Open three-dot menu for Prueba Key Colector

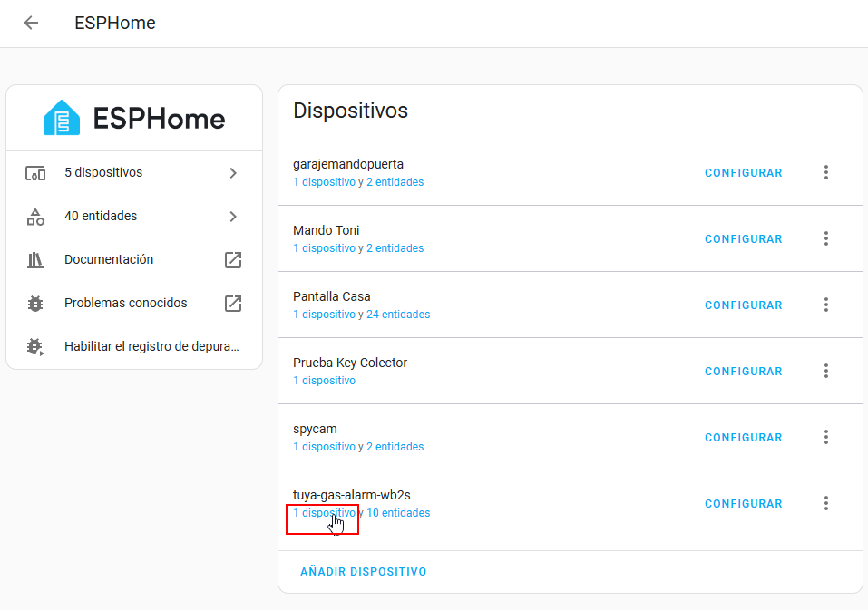[x=825, y=371]
